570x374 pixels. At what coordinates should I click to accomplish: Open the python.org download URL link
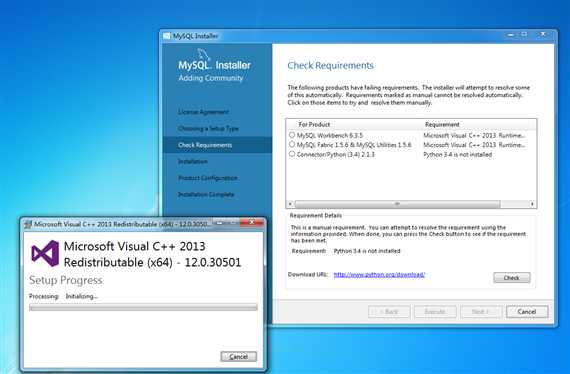[379, 275]
